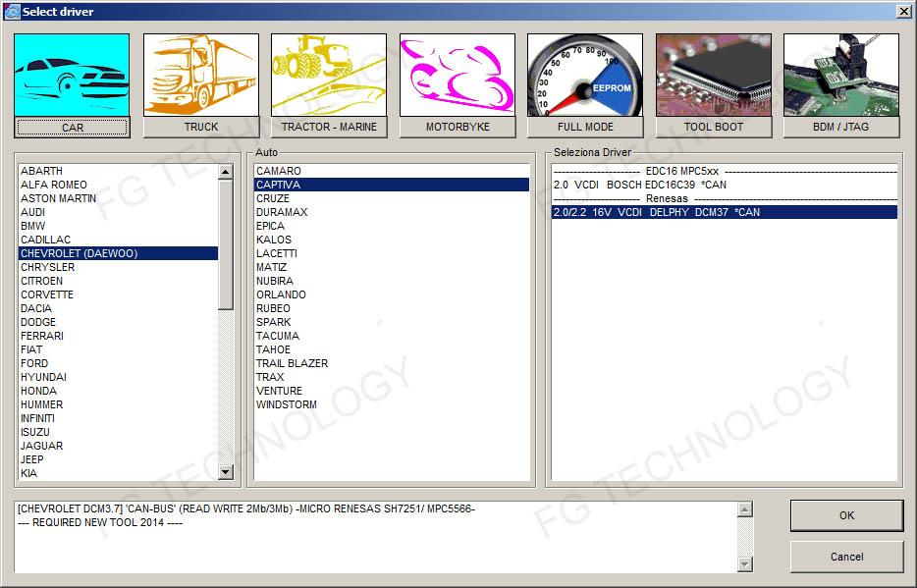917x588 pixels.
Task: Choose the orange truck category image
Action: (x=200, y=75)
